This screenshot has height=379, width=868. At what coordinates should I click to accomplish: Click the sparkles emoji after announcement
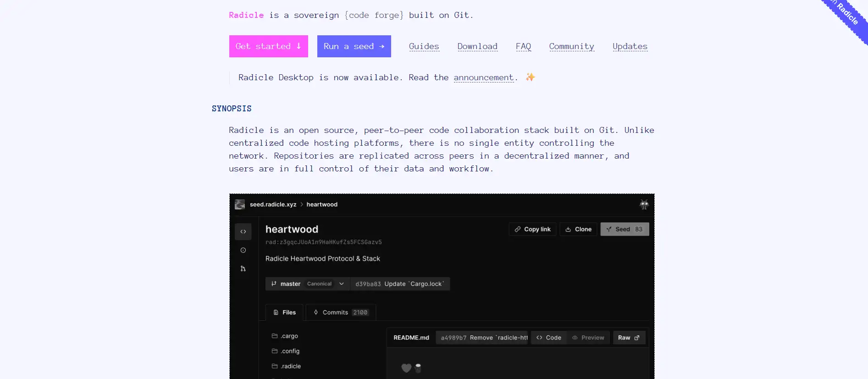click(530, 77)
